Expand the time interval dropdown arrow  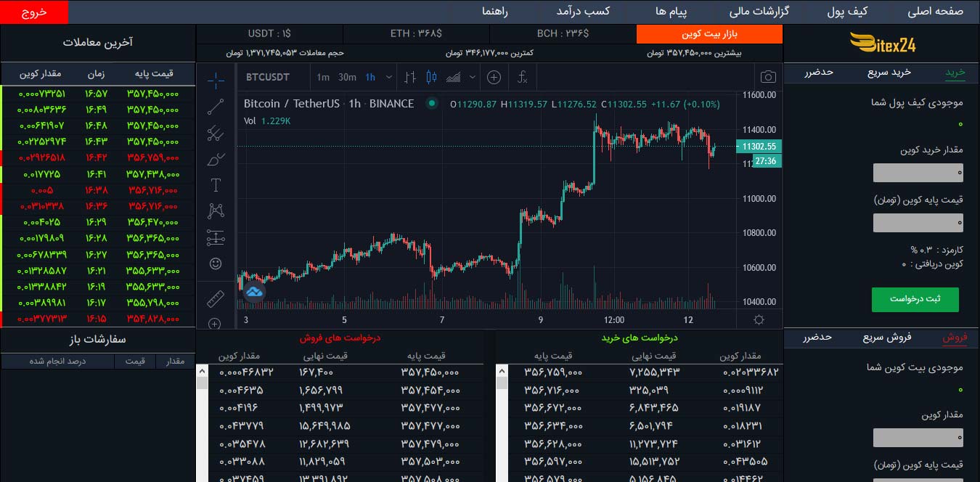[389, 77]
